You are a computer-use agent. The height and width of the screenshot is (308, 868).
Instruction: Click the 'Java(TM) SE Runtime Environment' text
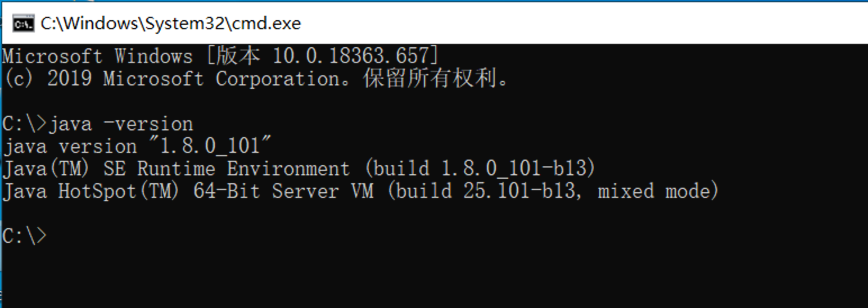click(x=177, y=169)
